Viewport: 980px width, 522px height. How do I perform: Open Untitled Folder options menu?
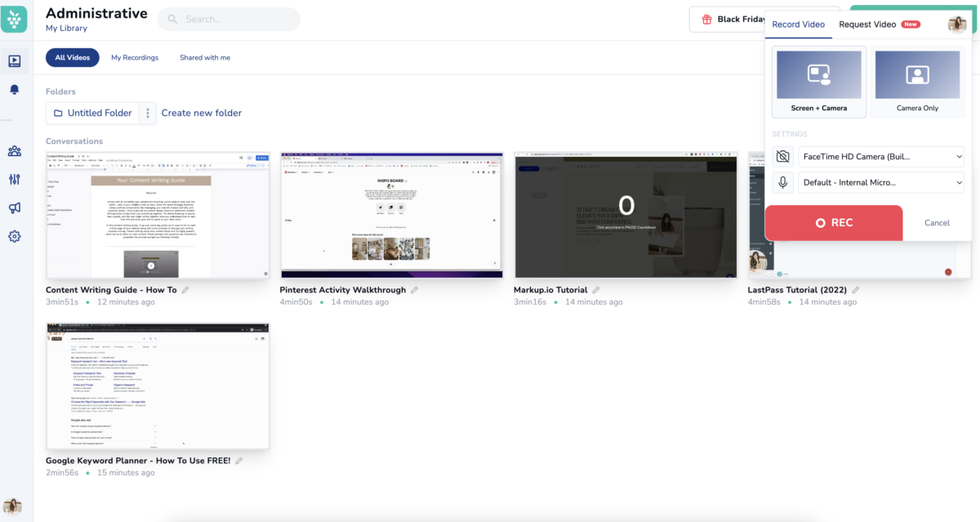[x=147, y=113]
